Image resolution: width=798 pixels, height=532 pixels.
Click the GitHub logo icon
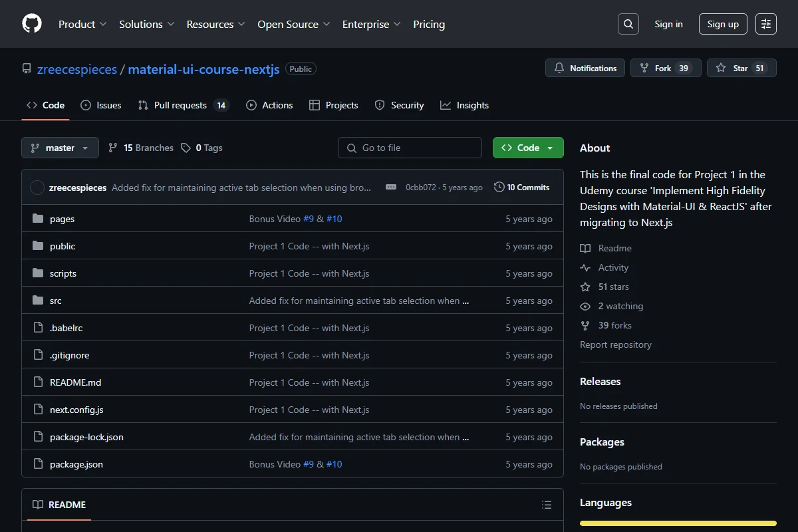pos(32,24)
